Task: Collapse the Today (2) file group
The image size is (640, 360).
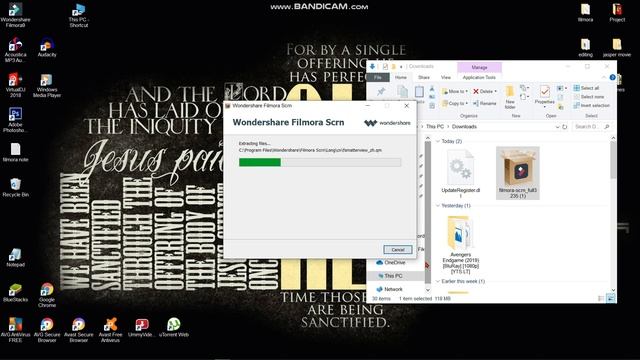Action: (438, 141)
